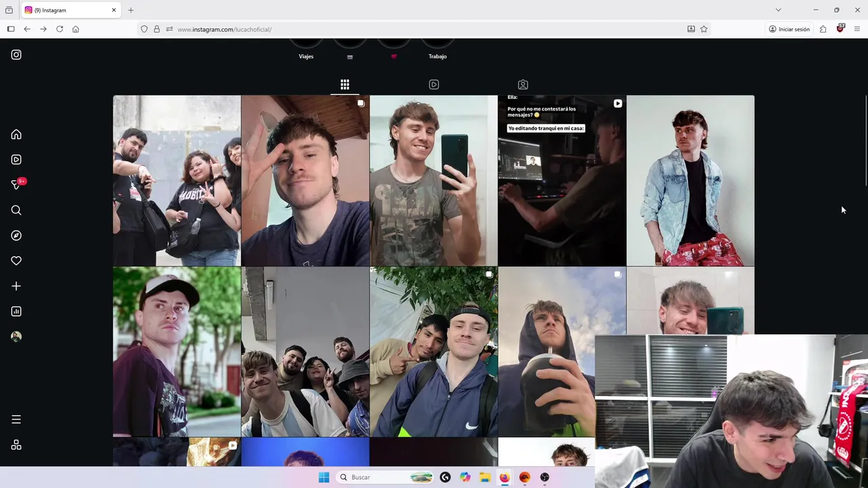Image resolution: width=868 pixels, height=488 pixels.
Task: Open OBS Studio from taskbar
Action: pos(545,477)
